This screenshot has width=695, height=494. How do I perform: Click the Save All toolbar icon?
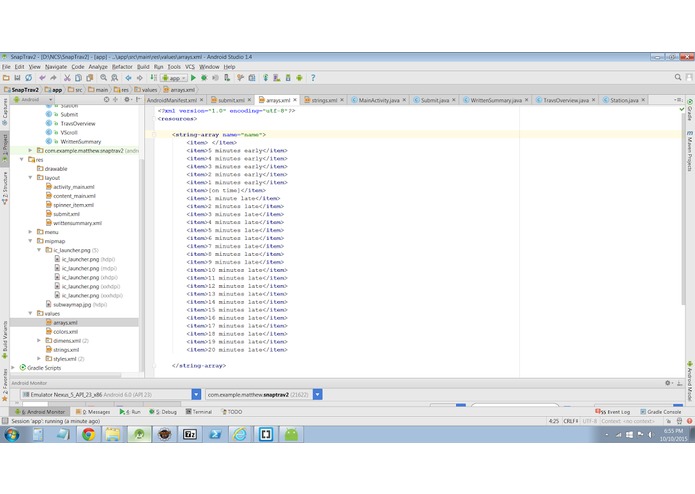(17, 78)
